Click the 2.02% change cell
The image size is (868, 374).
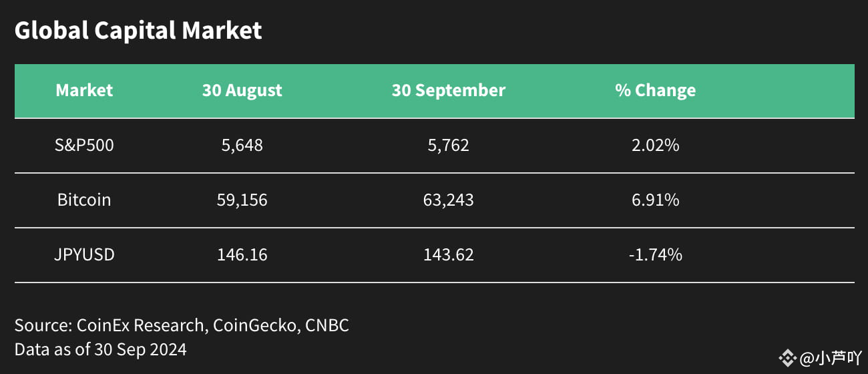pos(656,145)
